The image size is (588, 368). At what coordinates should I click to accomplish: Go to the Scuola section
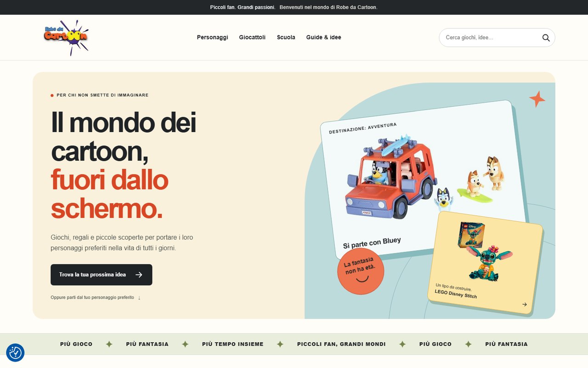pos(286,37)
